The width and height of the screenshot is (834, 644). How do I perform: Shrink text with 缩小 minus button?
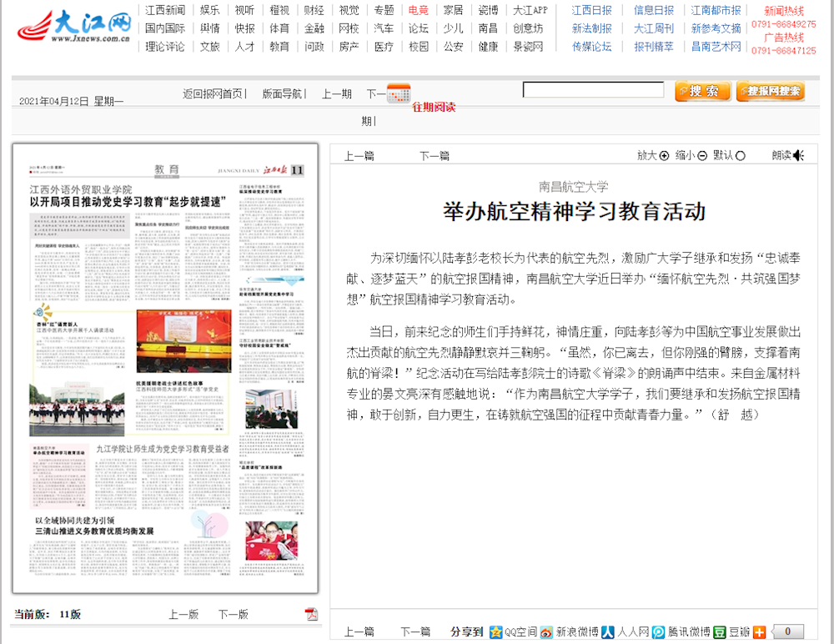pyautogui.click(x=702, y=155)
